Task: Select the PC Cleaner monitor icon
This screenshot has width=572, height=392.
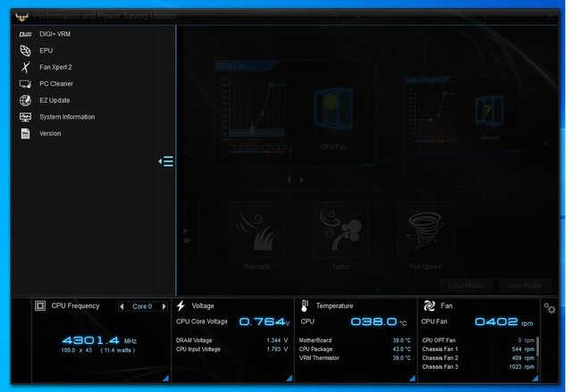Action: coord(25,84)
